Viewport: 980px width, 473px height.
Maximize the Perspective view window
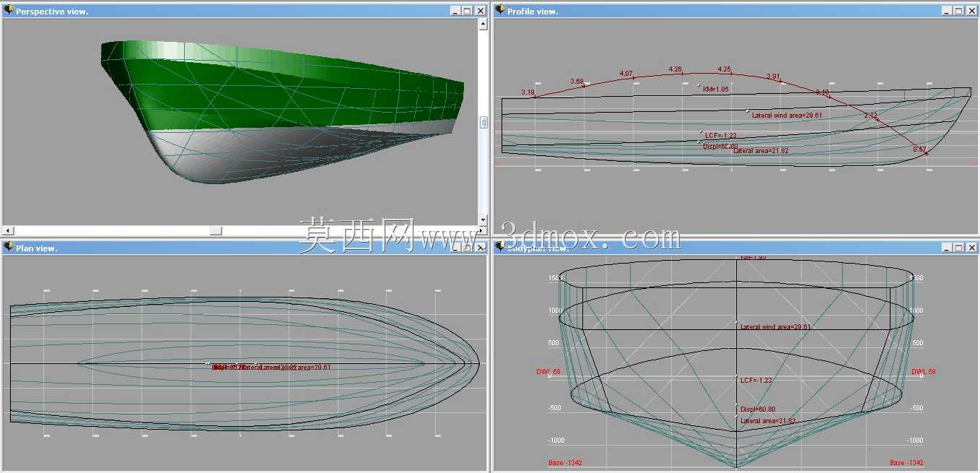(467, 11)
